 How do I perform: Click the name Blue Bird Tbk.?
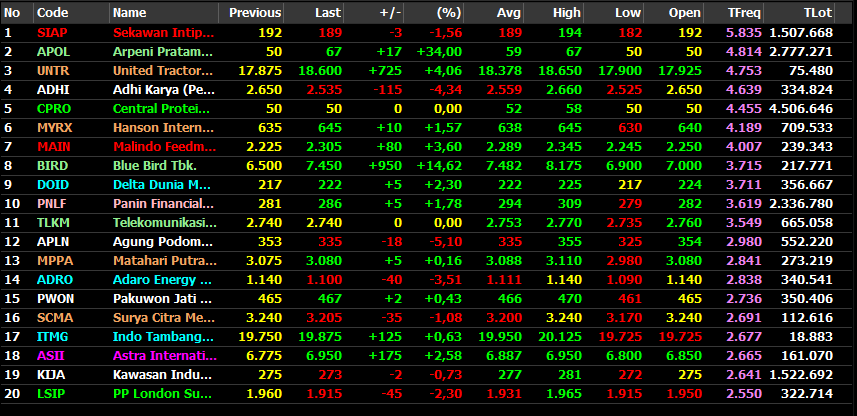point(155,166)
